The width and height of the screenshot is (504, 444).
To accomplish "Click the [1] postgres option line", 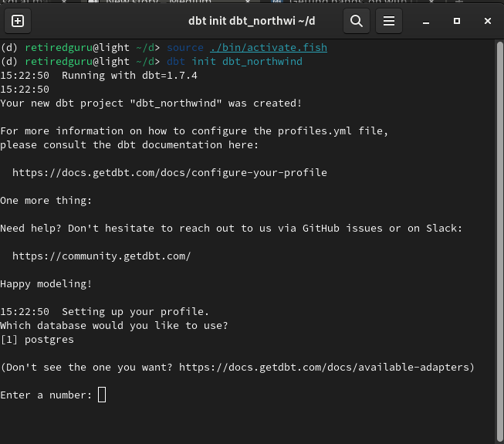I will tap(37, 340).
